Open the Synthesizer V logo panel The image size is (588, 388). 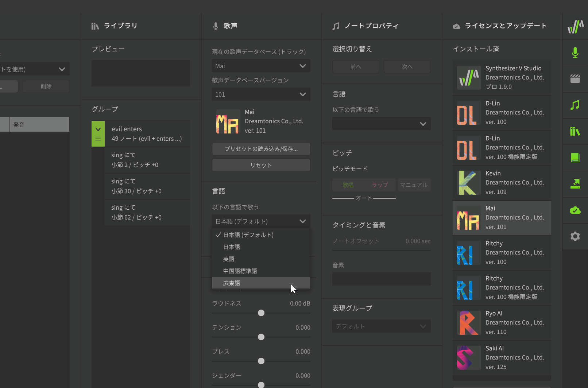coord(575,27)
